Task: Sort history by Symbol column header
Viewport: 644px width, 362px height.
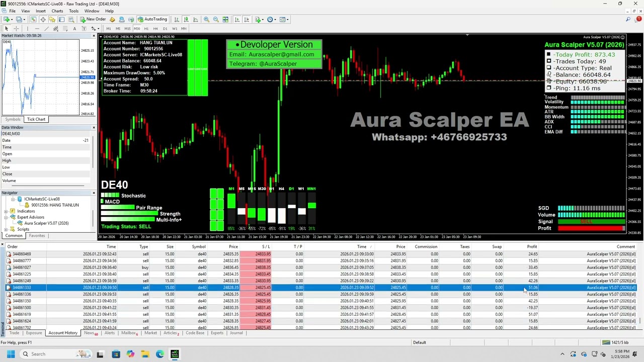Action: tap(198, 246)
